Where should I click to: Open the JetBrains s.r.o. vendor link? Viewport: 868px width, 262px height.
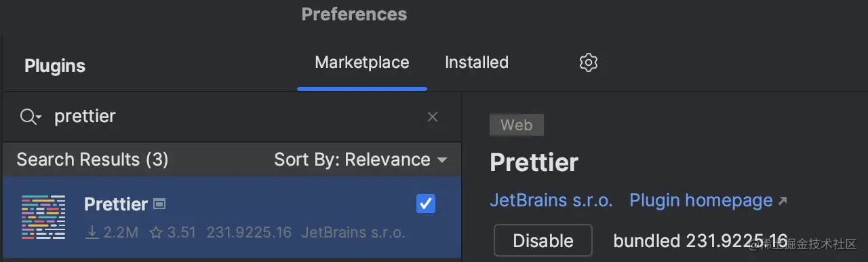[x=551, y=200]
